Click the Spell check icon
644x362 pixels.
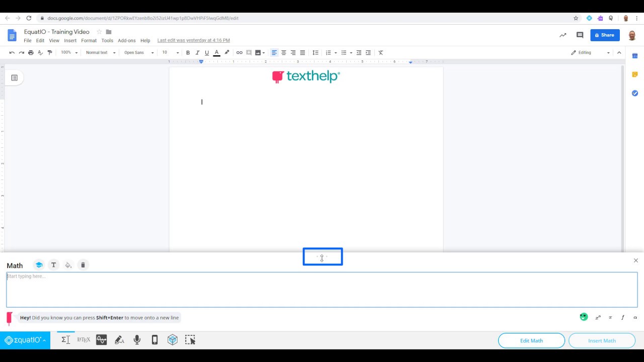click(x=40, y=52)
